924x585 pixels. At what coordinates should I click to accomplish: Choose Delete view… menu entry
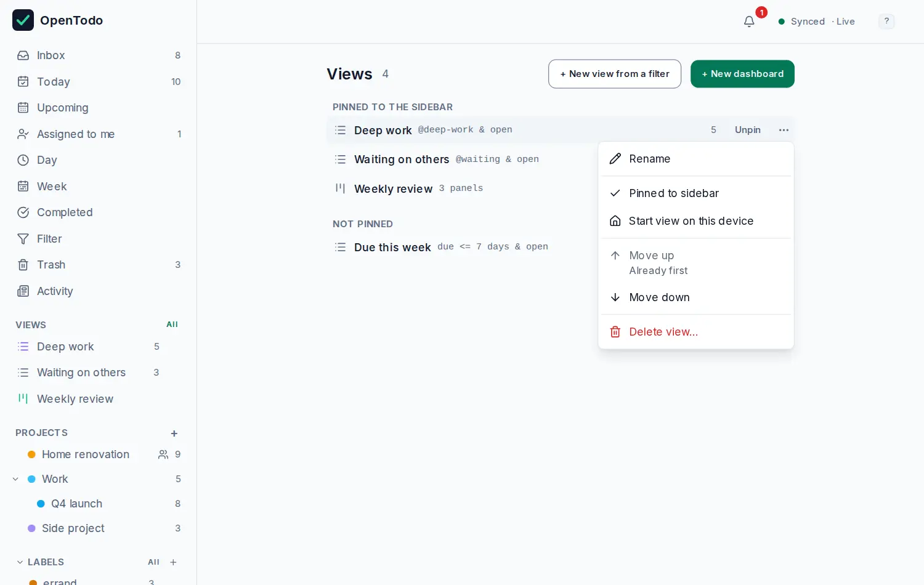click(696, 332)
